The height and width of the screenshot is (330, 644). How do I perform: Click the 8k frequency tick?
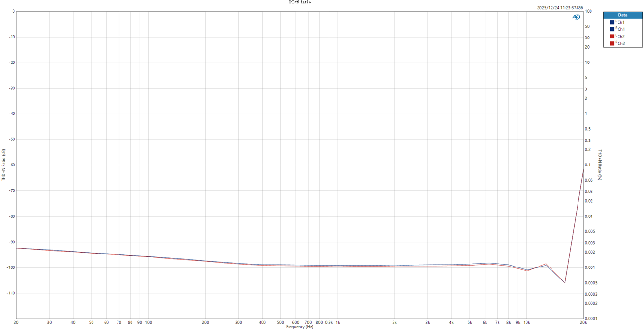tap(508, 322)
